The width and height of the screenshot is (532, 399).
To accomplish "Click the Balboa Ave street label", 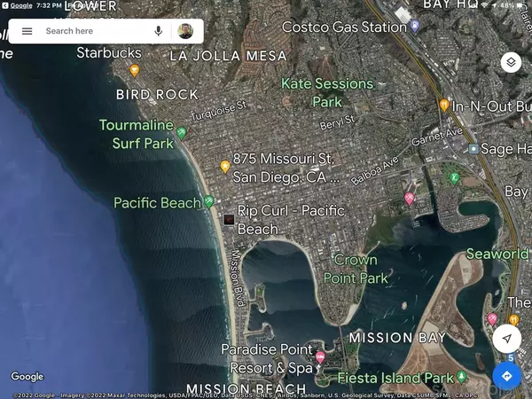I will [x=374, y=170].
